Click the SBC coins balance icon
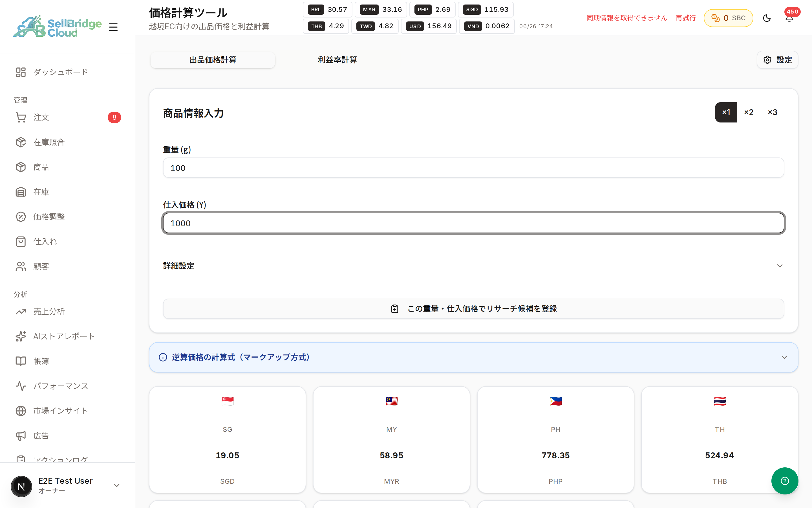The image size is (812, 508). coord(715,18)
